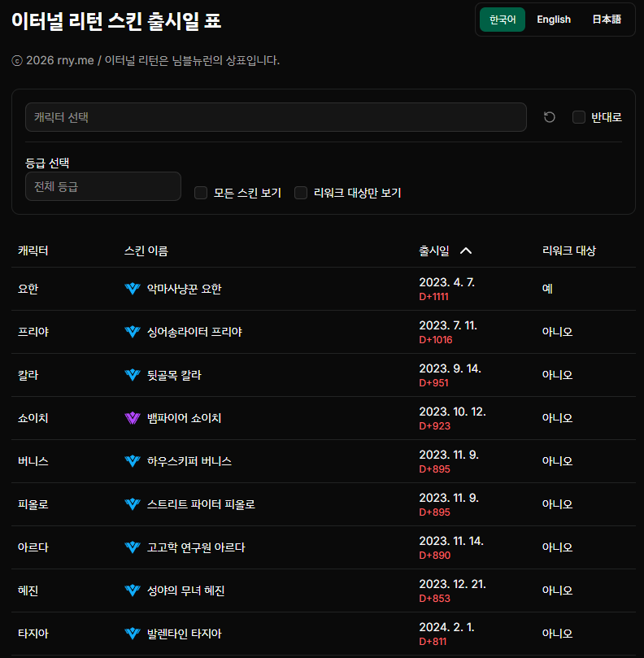The width and height of the screenshot is (644, 658).
Task: Switch language to English
Action: pyautogui.click(x=554, y=20)
